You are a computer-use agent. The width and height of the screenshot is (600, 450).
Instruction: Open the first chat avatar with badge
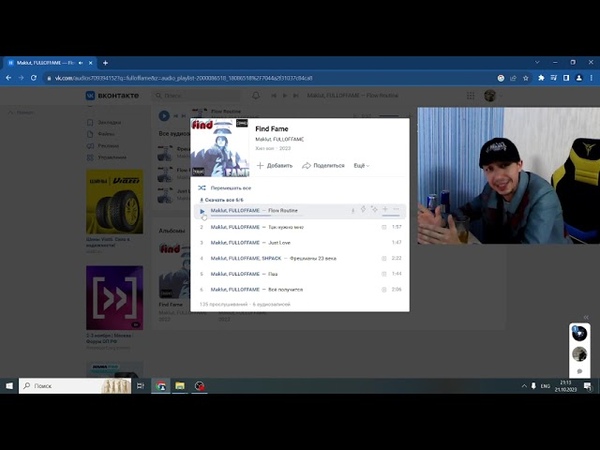point(579,333)
